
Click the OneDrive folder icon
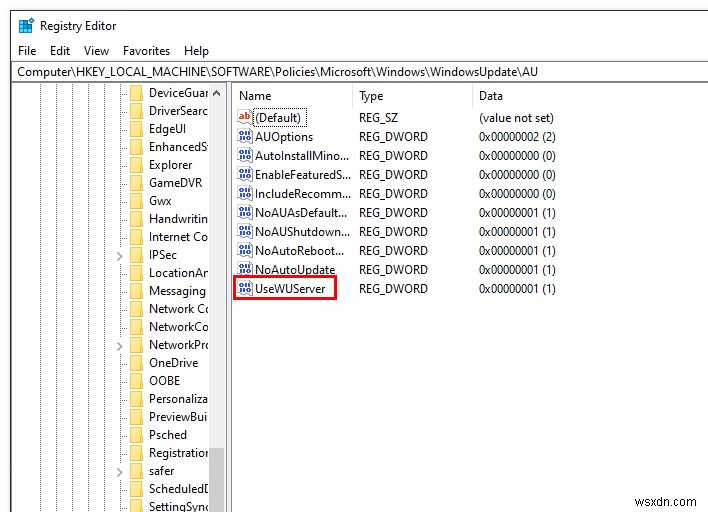pyautogui.click(x=136, y=363)
